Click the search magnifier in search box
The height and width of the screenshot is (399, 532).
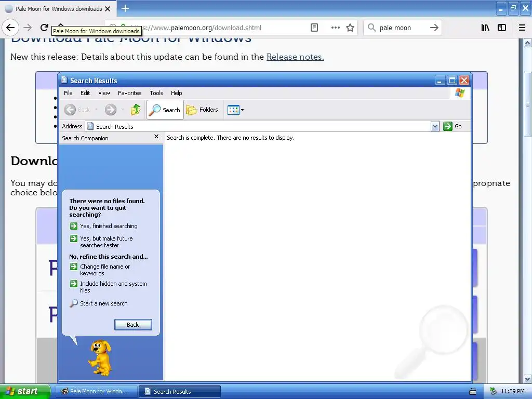[371, 28]
